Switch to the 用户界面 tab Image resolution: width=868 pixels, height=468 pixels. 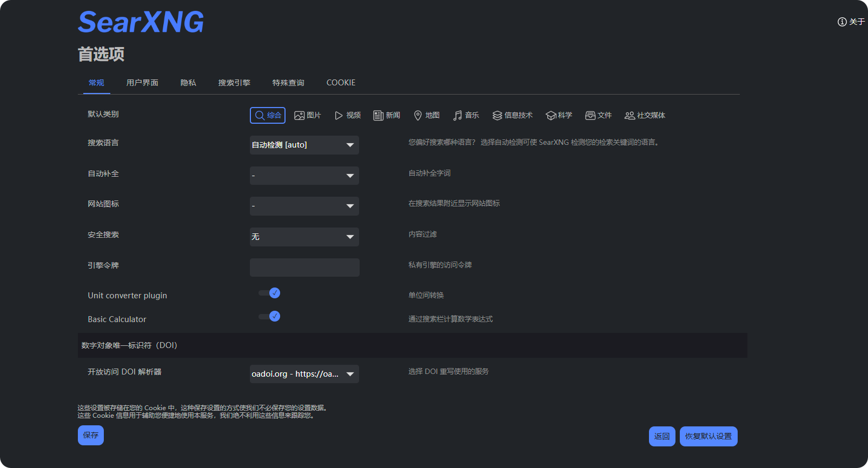pyautogui.click(x=142, y=83)
